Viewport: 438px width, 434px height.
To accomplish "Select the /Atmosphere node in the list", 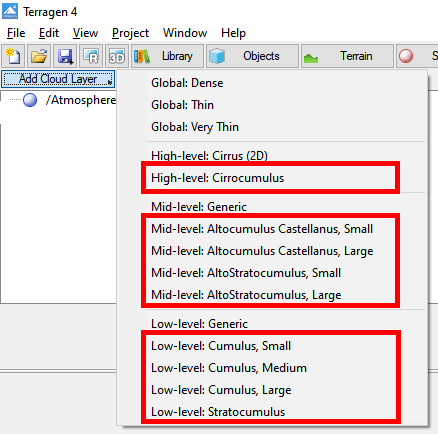I will (x=81, y=100).
